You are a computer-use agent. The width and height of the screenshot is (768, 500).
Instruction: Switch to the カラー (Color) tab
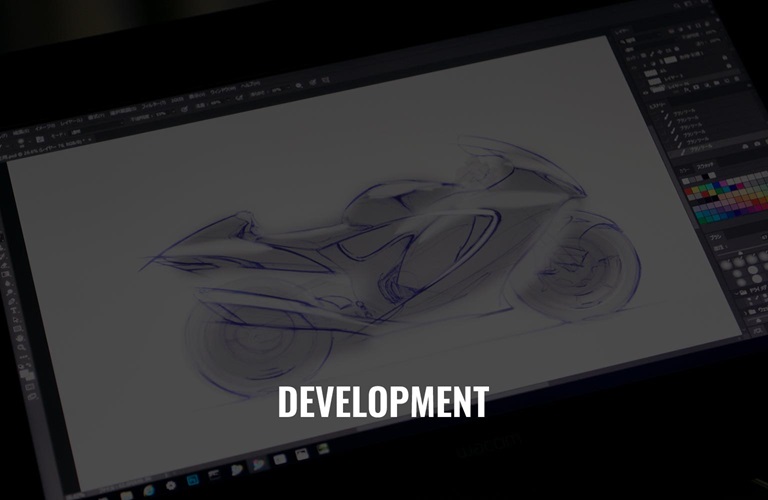click(x=684, y=169)
